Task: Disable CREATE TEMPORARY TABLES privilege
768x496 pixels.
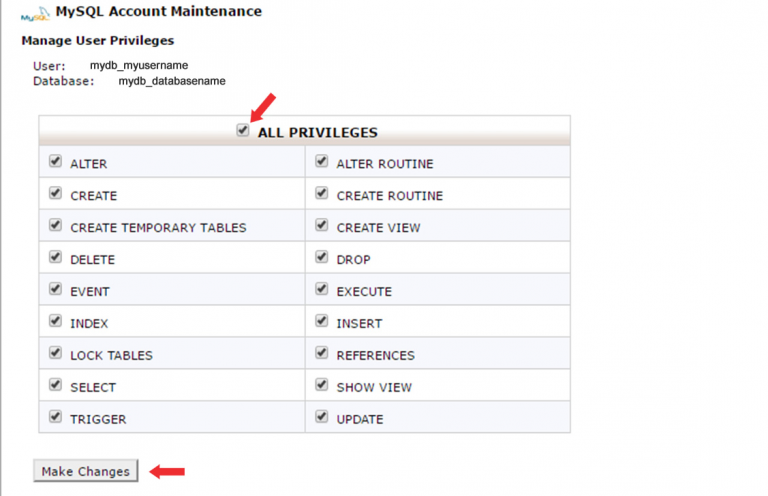Action: (54, 226)
